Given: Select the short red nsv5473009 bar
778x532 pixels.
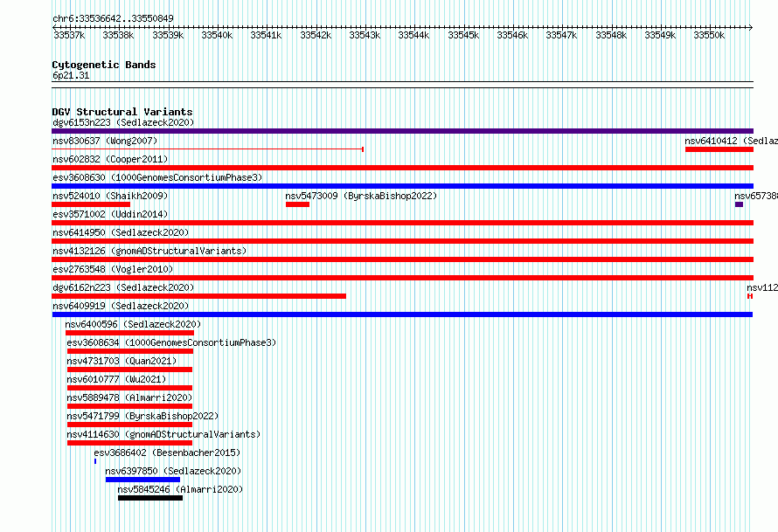Looking at the screenshot, I should (298, 204).
